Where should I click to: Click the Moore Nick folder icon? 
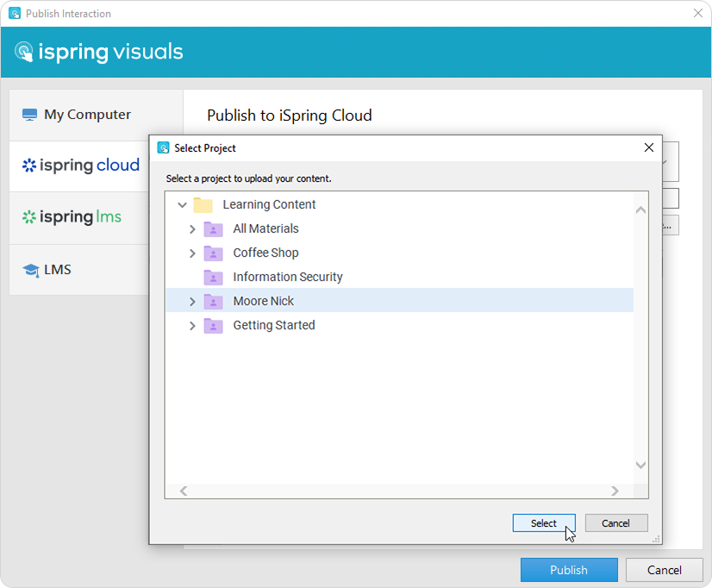point(213,301)
